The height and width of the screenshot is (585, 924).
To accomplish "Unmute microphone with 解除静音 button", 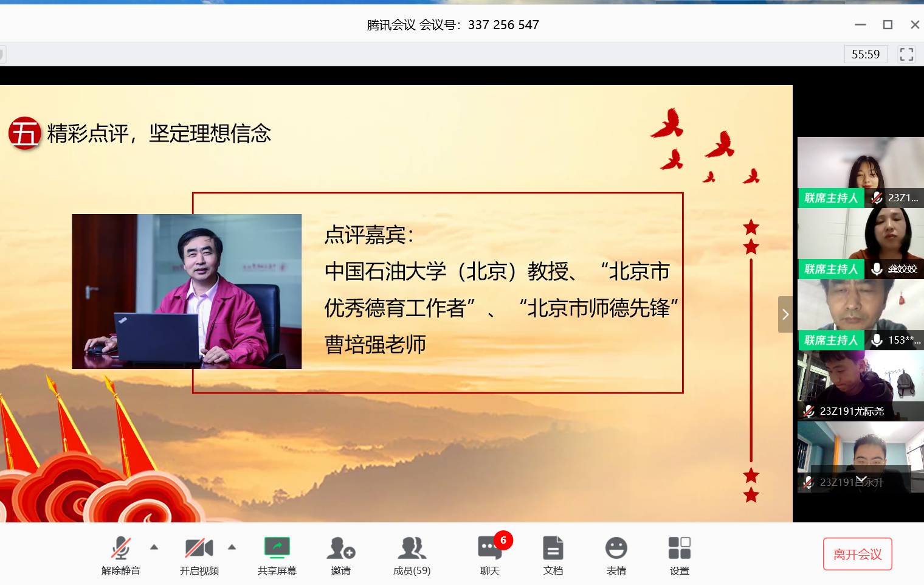I will (120, 555).
